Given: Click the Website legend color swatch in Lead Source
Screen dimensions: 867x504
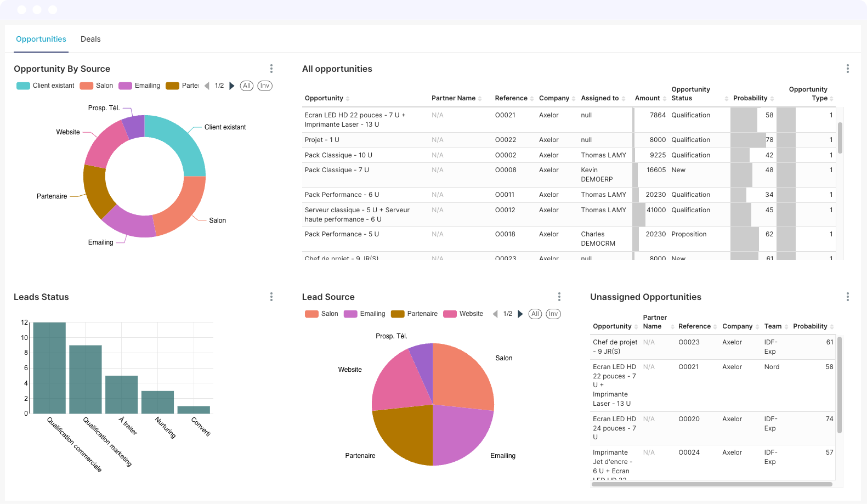Looking at the screenshot, I should click(x=450, y=314).
